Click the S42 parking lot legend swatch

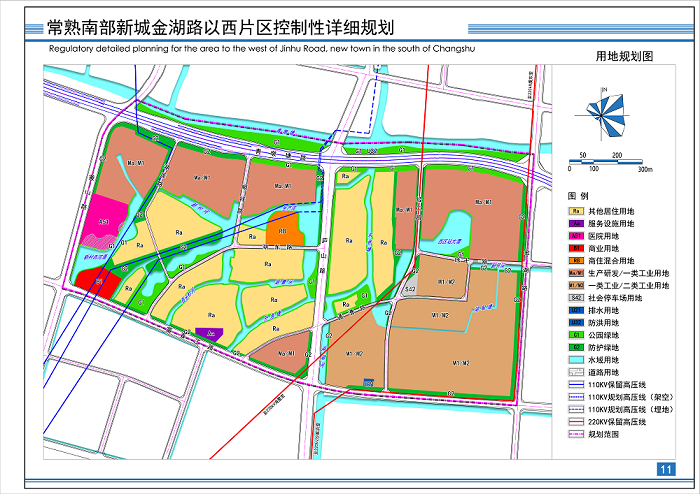click(x=576, y=298)
